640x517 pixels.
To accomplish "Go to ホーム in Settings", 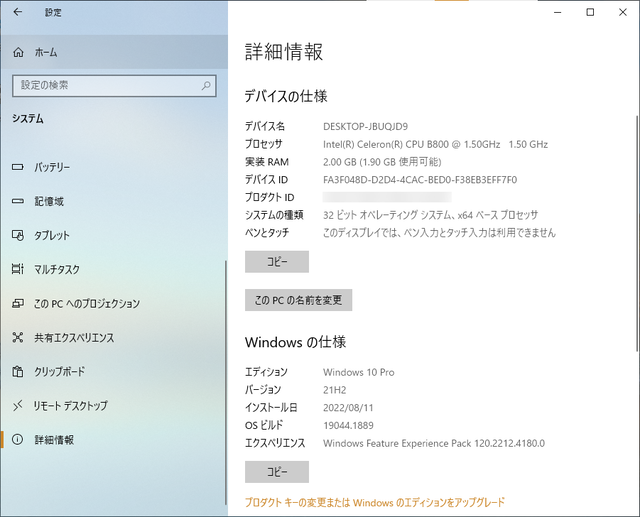I will 114,52.
